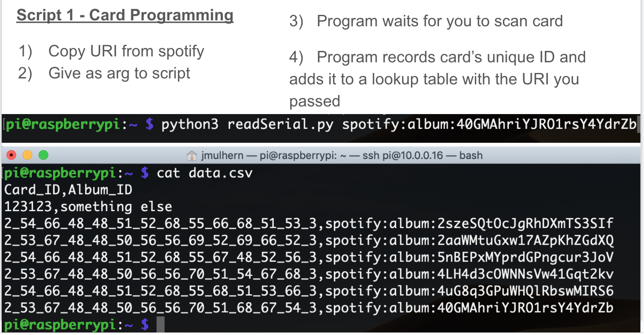The height and width of the screenshot is (335, 644).
Task: Click the row ending in 2szeSQtOcJgRhDXmTS3SIf
Action: [308, 223]
